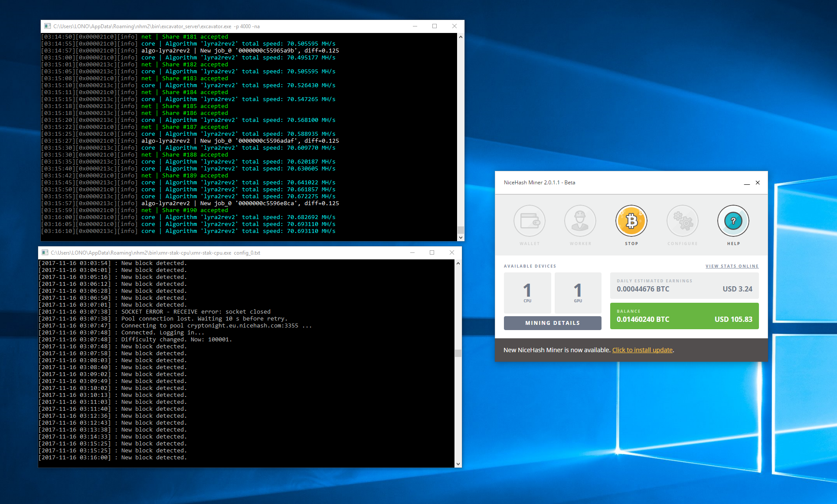This screenshot has width=837, height=504.
Task: Click excavator console scrollbar thumb
Action: point(461,230)
